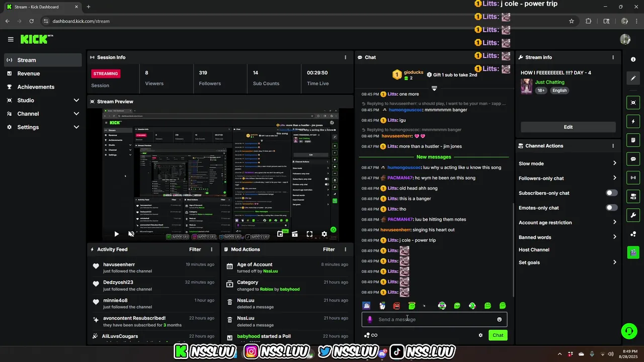Expand Followers-only chat options
This screenshot has height=362, width=644.
pyautogui.click(x=614, y=178)
